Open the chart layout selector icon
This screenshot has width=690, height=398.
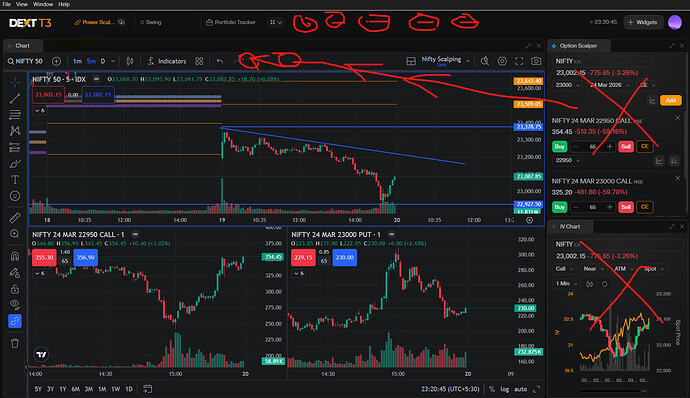point(411,61)
